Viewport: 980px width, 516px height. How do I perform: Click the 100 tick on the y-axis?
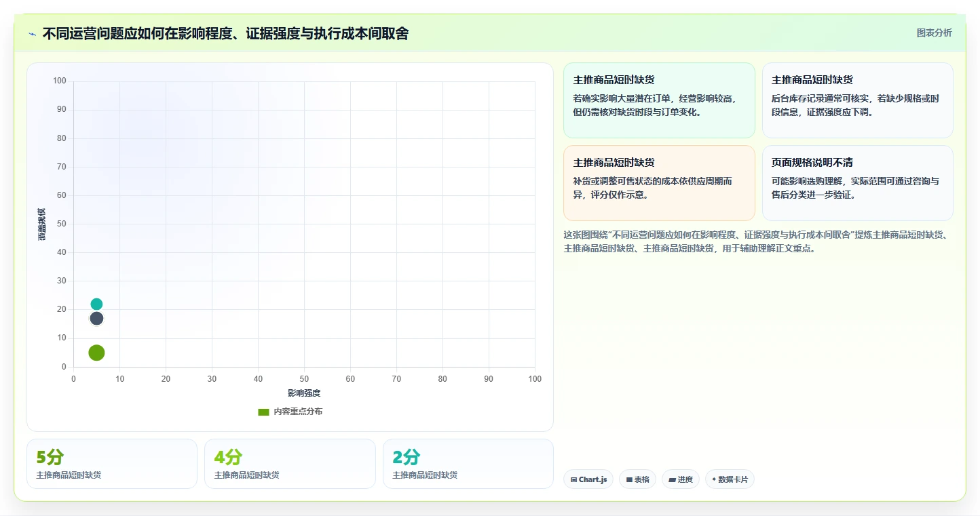click(x=60, y=81)
